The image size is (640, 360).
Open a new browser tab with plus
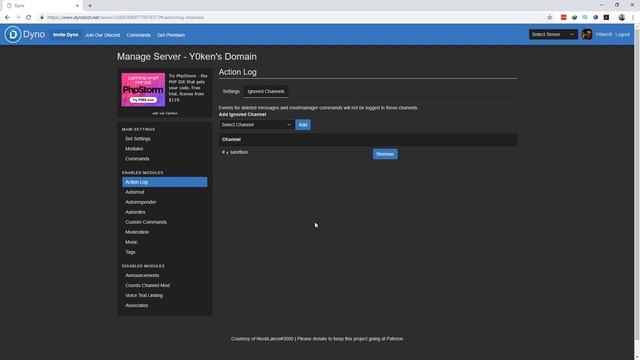pyautogui.click(x=90, y=6)
